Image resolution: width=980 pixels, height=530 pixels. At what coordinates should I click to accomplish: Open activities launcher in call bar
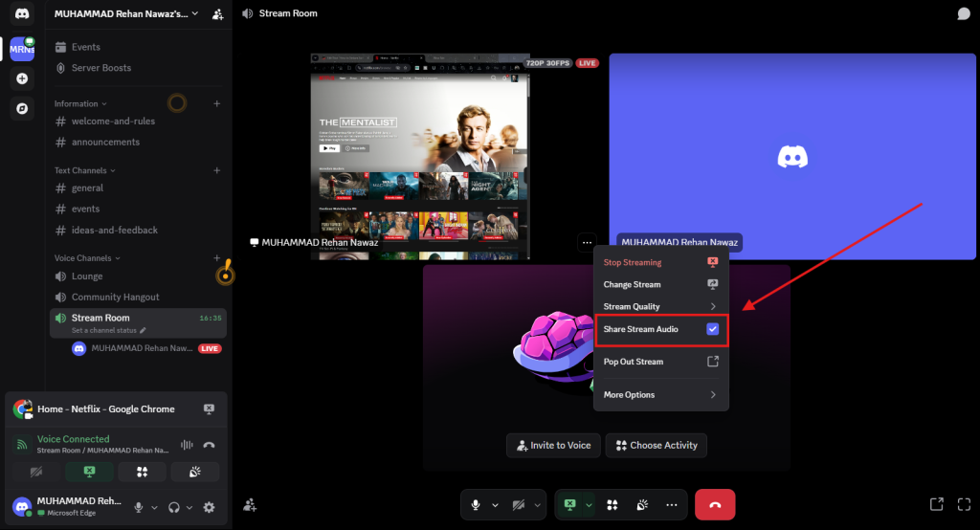pos(612,505)
